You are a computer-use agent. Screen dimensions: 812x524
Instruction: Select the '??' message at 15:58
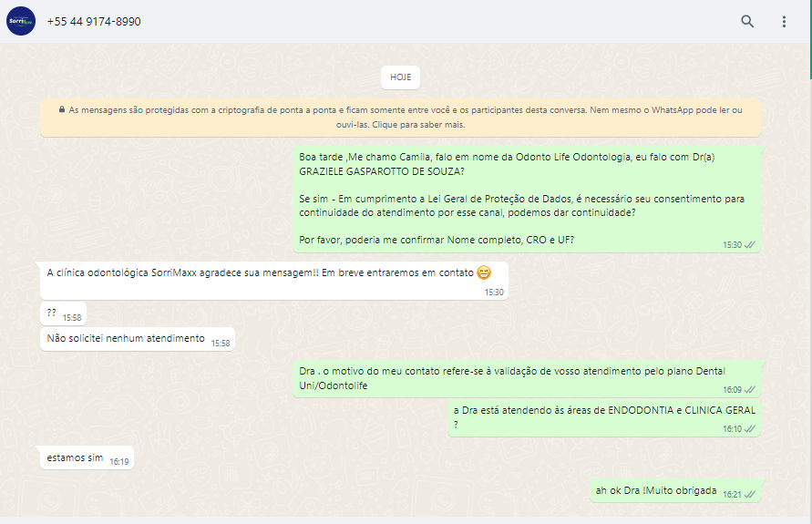63,313
